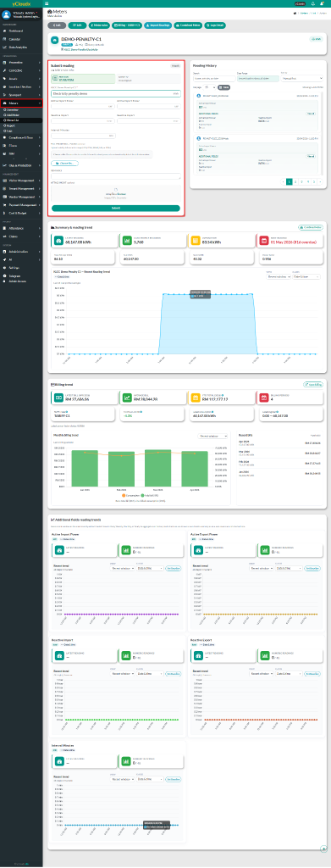The height and width of the screenshot is (868, 331).
Task: Expand Vendor Management sidebar section
Action: point(21,197)
